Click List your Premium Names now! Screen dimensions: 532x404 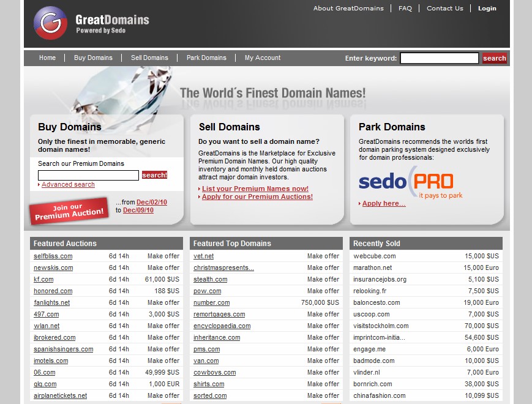pyautogui.click(x=255, y=189)
